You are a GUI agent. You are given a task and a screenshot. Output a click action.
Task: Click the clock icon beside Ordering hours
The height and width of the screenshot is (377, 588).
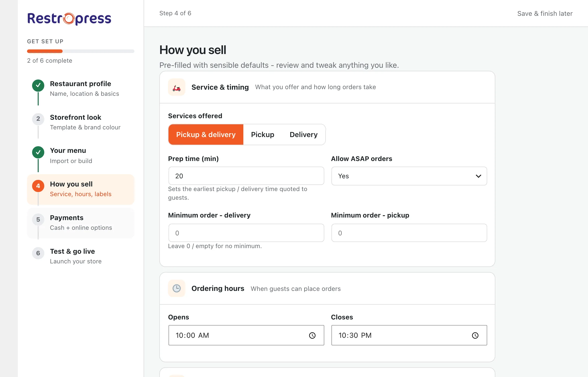point(177,288)
